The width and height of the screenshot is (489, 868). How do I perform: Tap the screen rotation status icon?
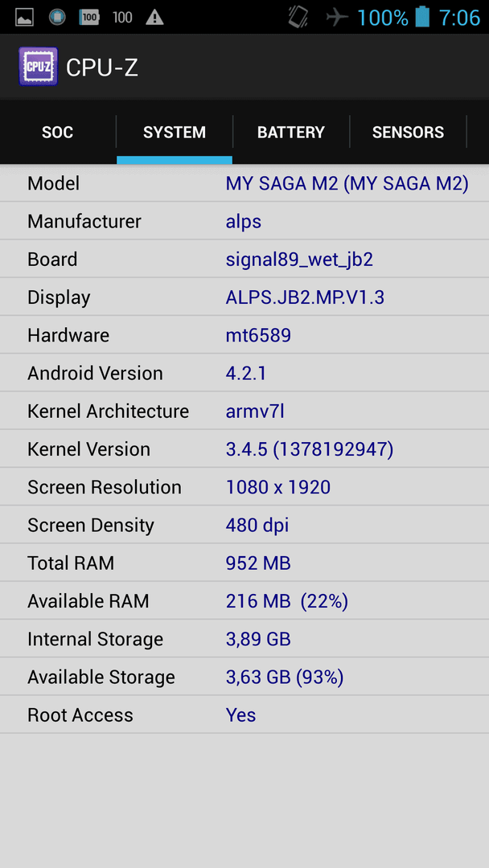coord(298,17)
